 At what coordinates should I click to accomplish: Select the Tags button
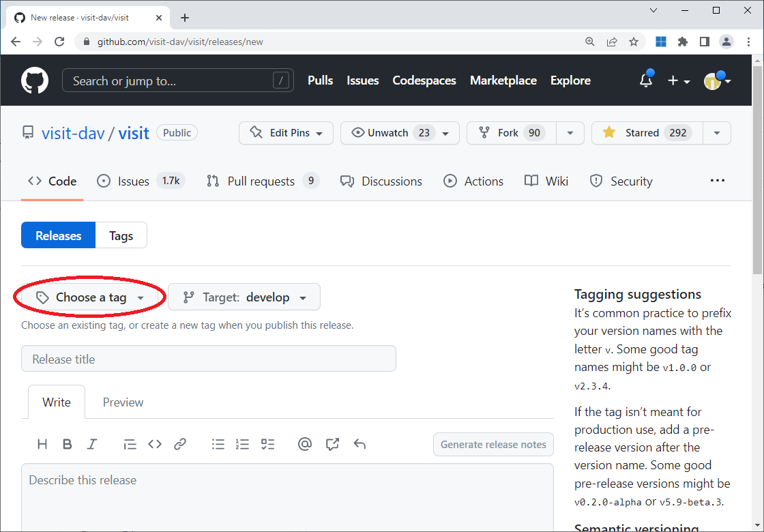pos(121,235)
